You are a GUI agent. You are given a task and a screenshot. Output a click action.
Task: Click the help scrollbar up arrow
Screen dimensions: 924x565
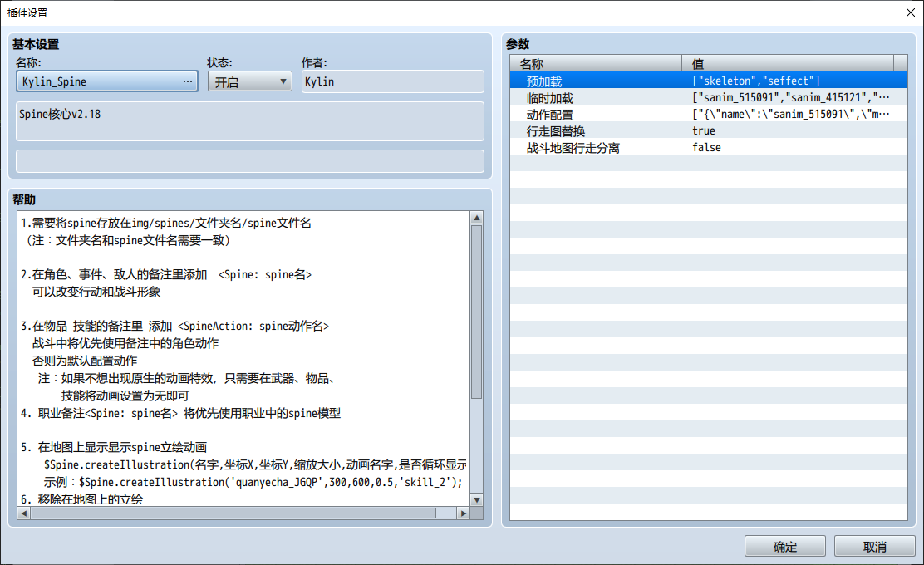click(477, 218)
